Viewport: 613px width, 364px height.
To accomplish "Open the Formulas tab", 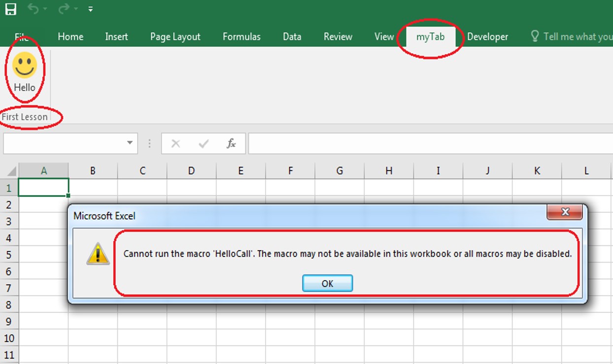I will [241, 36].
